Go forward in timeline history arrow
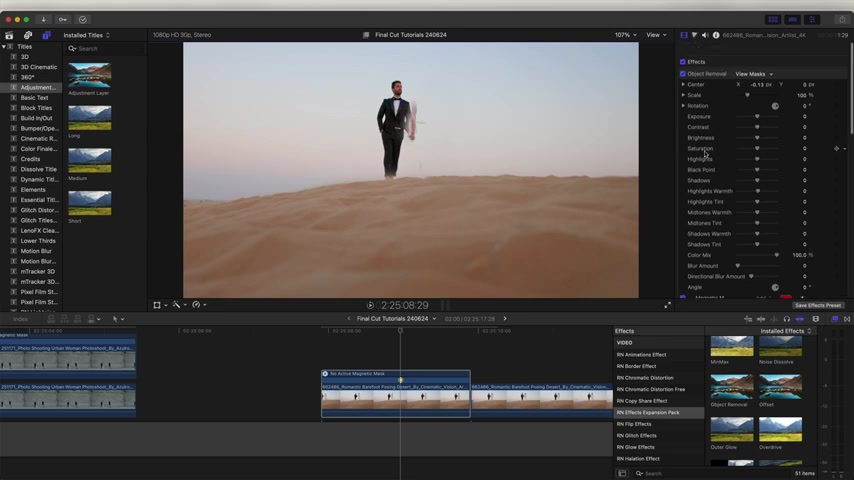 pos(505,319)
